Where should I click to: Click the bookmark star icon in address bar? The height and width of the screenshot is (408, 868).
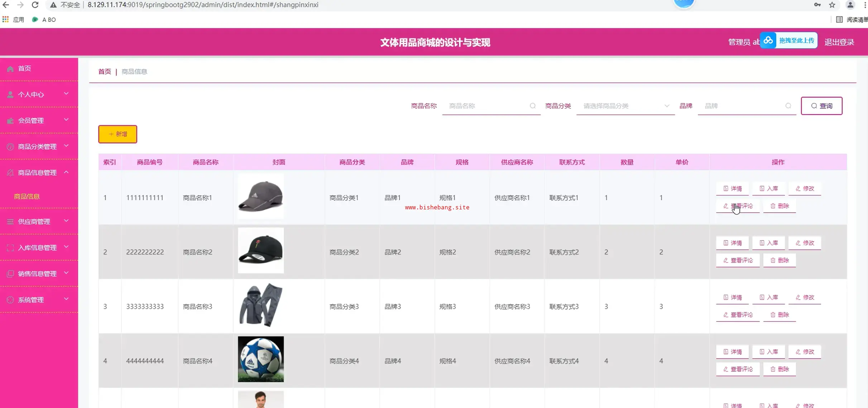point(832,5)
